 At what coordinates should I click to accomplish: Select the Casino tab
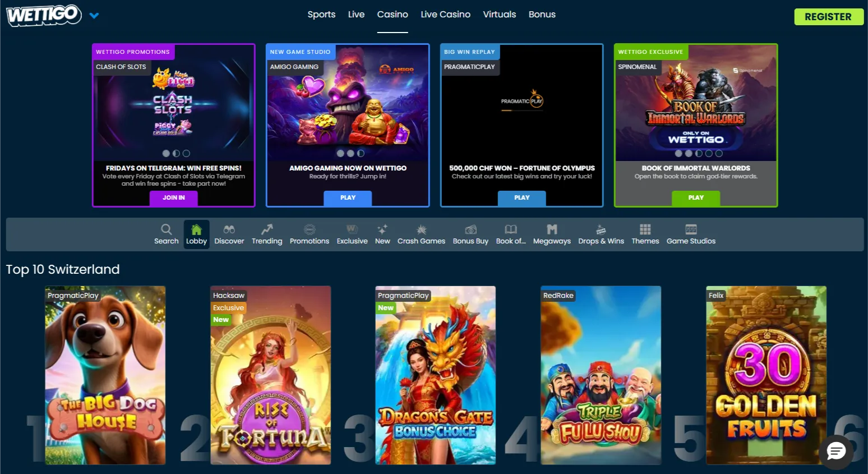[x=393, y=15]
